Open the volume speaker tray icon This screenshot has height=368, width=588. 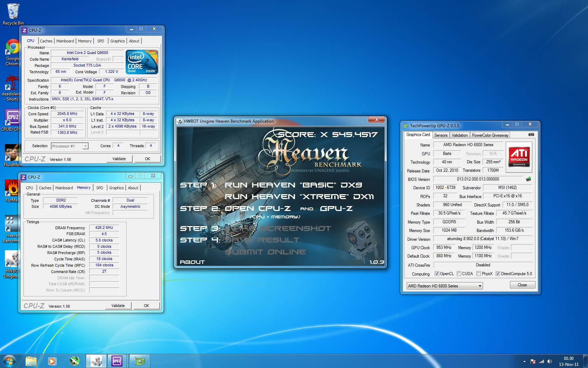pos(550,361)
